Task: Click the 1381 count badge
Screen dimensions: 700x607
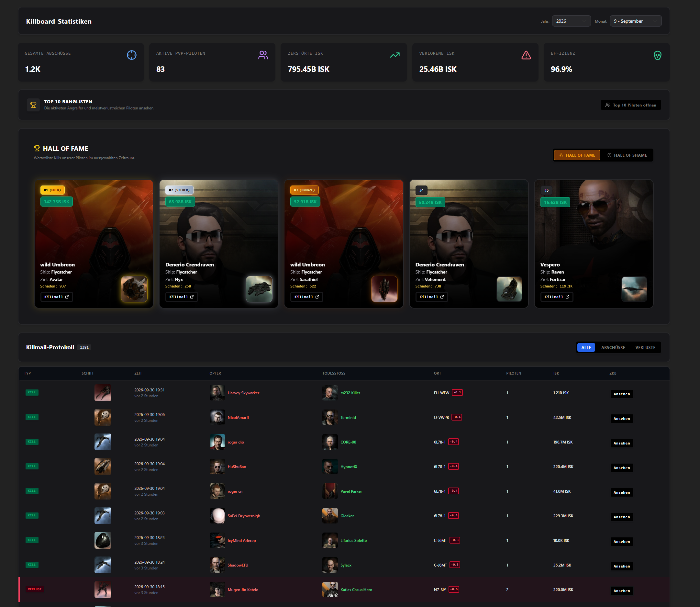Action: [84, 347]
